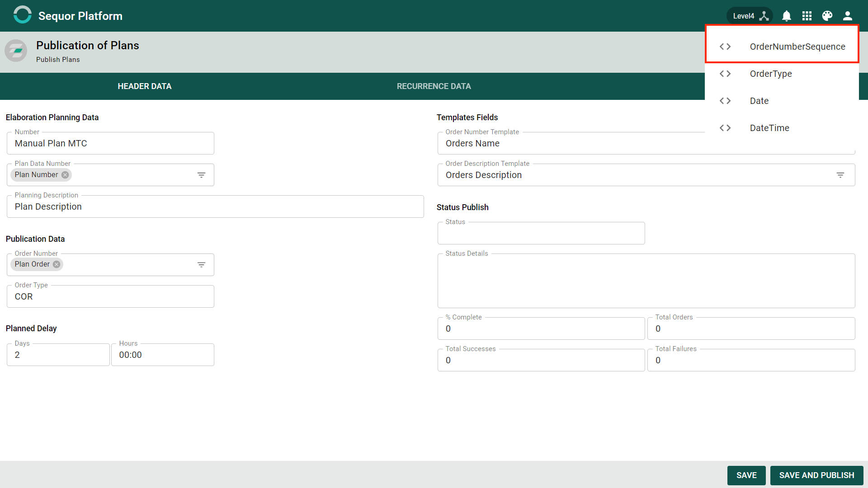Select OrderNumberSequence from the menu
Screen dimensions: 868x488
point(782,47)
